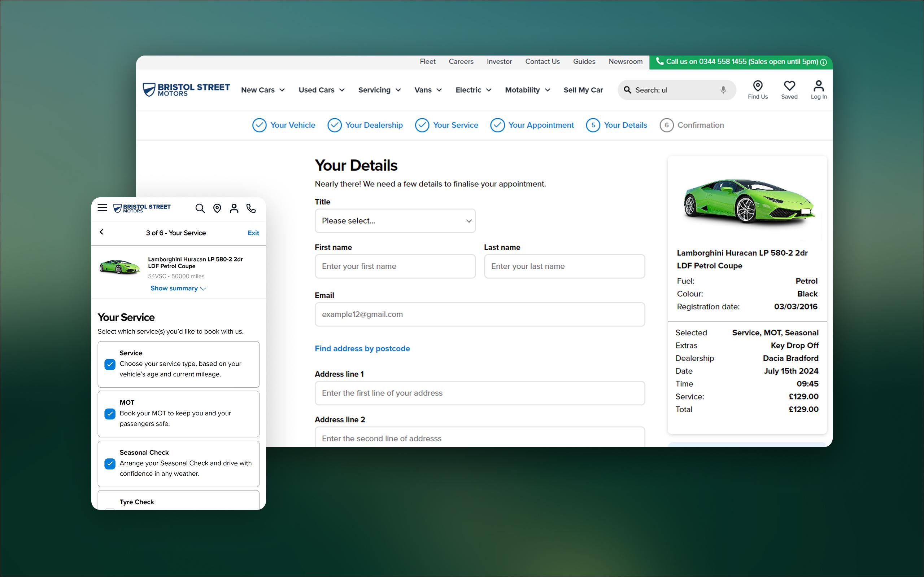Open the Used Cars menu
This screenshot has height=577, width=924.
(x=321, y=90)
